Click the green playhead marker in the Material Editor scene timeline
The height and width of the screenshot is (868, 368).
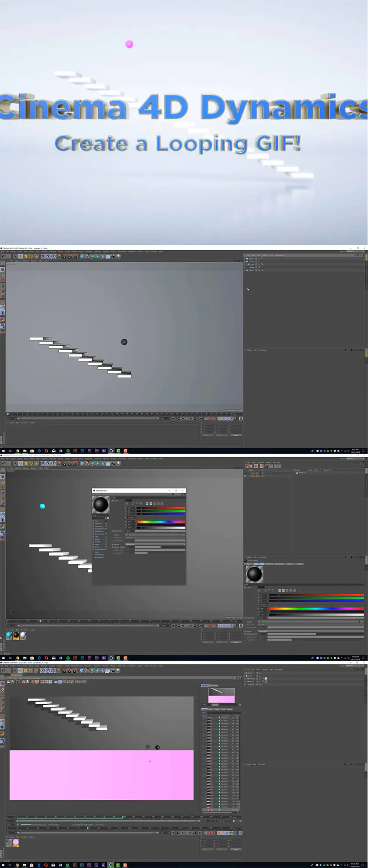click(x=40, y=621)
